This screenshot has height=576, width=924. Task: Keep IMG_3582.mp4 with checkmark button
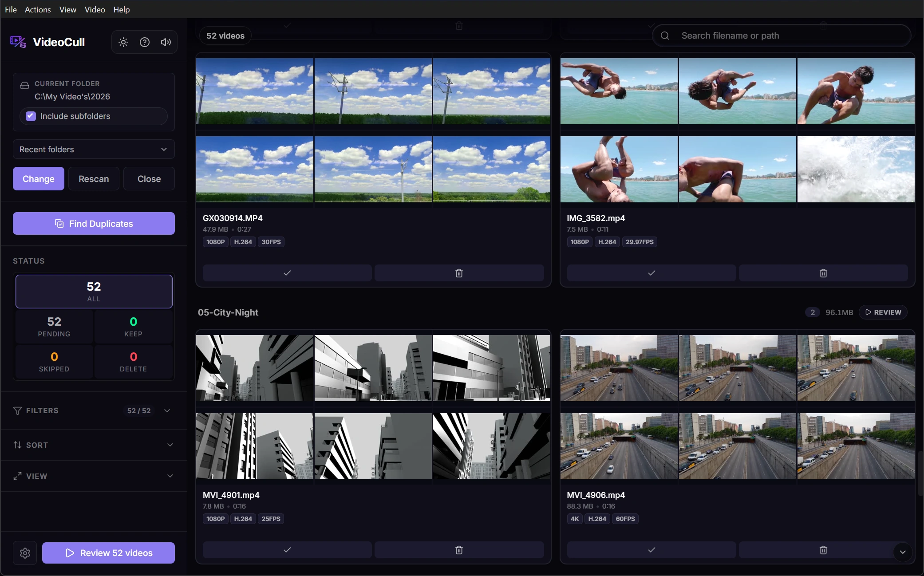(x=652, y=273)
